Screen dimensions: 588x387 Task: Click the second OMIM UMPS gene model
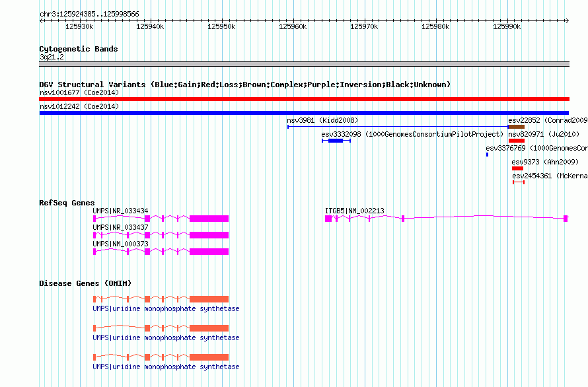click(x=161, y=328)
